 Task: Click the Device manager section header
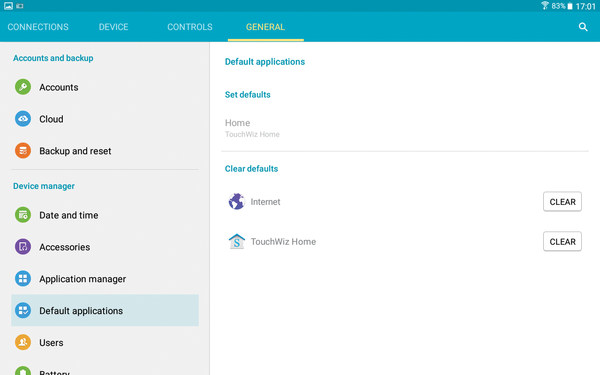coord(44,186)
